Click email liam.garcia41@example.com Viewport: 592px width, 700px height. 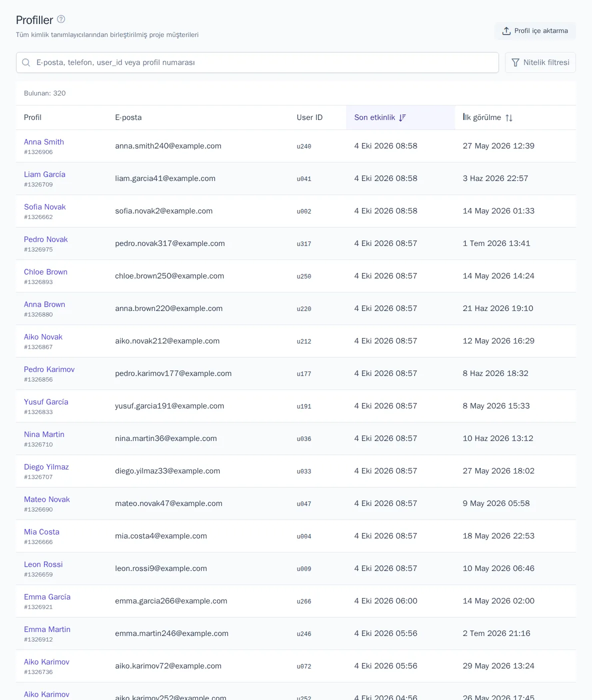tap(165, 178)
